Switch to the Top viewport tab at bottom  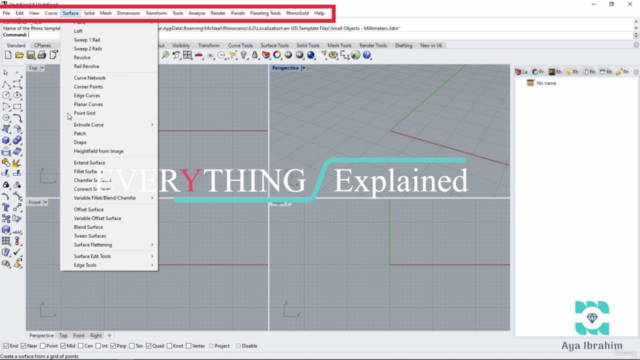tap(63, 336)
